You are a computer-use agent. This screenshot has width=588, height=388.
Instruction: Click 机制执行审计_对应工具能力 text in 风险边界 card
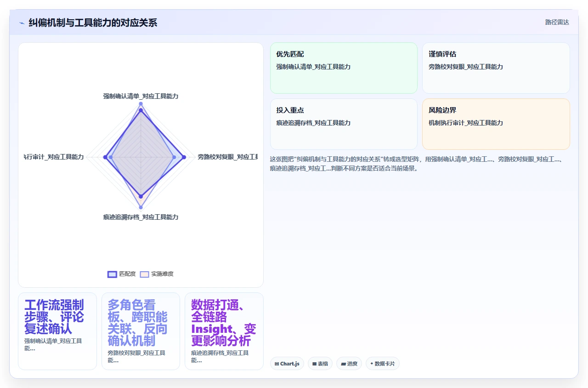pos(466,123)
